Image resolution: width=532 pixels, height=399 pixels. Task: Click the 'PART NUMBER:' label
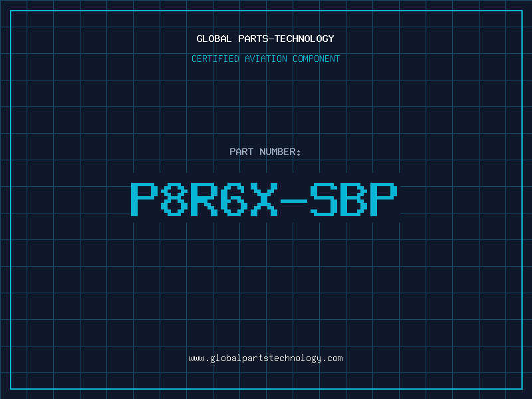(x=265, y=152)
